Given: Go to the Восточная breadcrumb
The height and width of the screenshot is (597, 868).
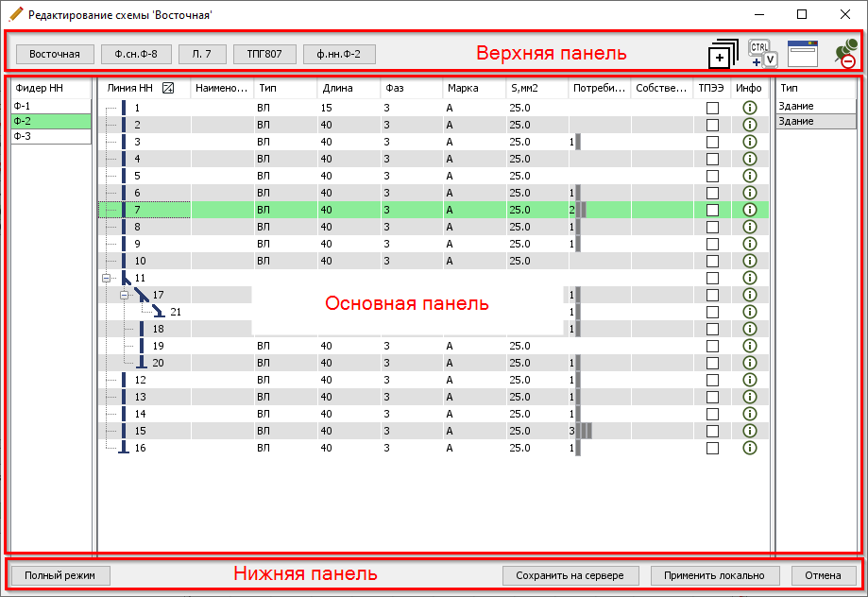Looking at the screenshot, I should click(x=55, y=54).
